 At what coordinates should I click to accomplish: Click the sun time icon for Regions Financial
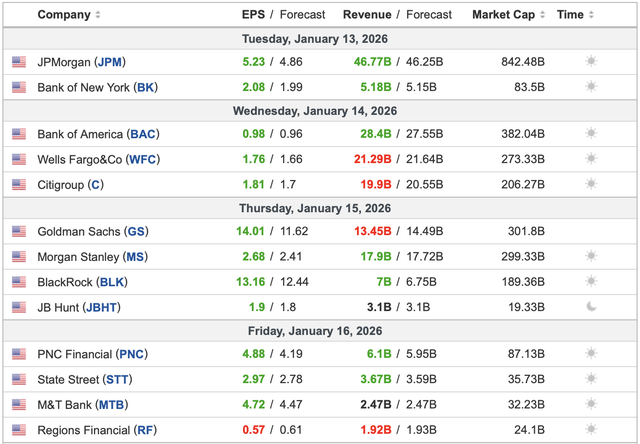click(591, 429)
